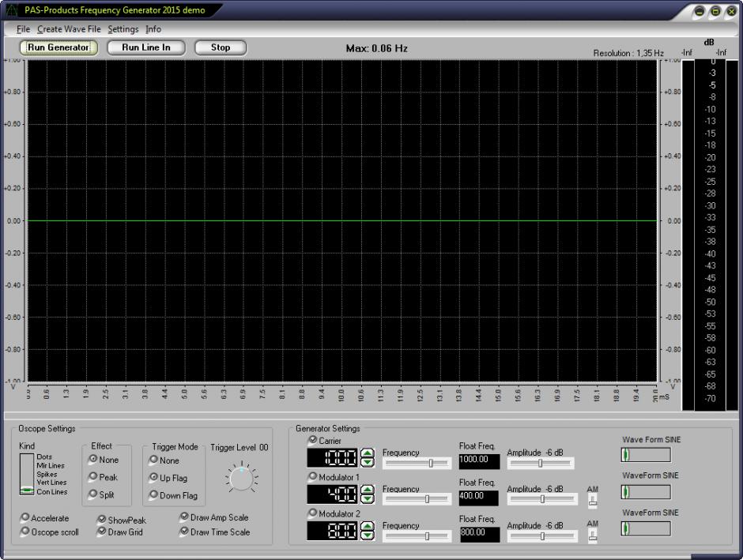Increase Modulator 1 frequency with up arrow

point(368,490)
